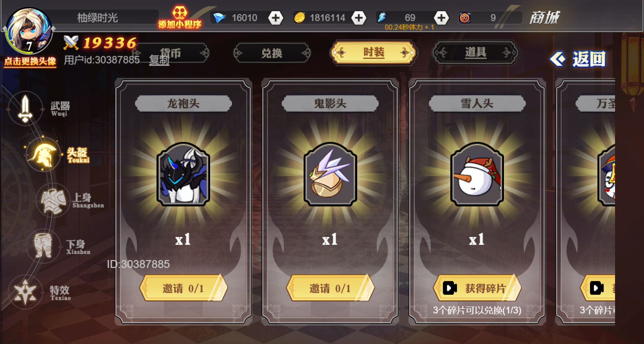This screenshot has height=344, width=644.
Task: Select the 武器 weapon sword icon
Action: [25, 108]
